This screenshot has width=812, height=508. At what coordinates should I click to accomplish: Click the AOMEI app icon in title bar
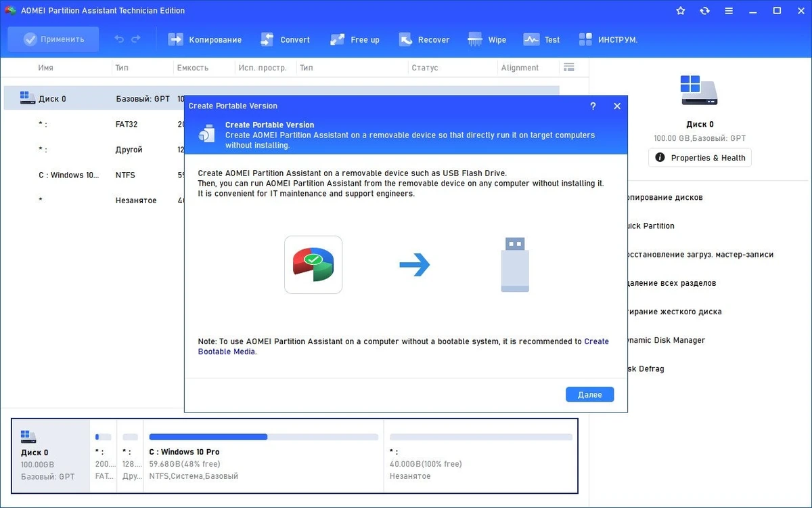(10, 11)
